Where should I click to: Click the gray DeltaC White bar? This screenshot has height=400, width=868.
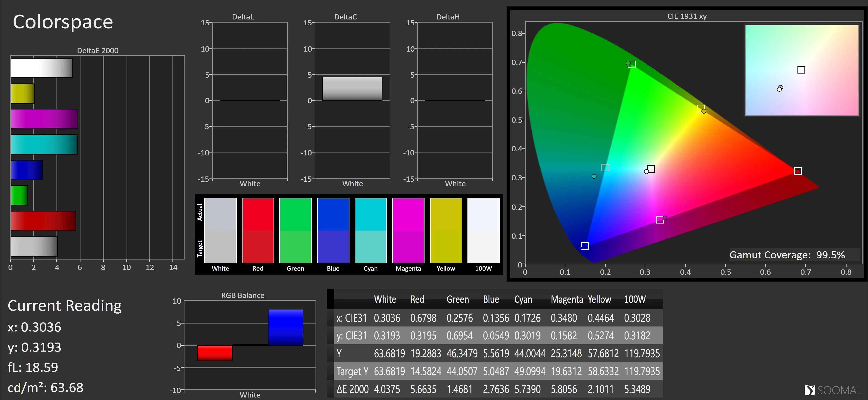[352, 89]
